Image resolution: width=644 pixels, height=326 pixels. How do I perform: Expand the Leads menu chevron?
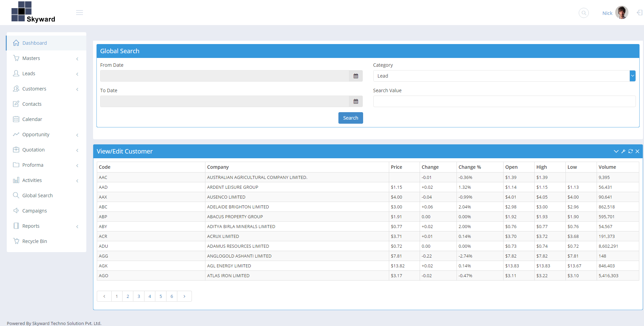tap(77, 74)
